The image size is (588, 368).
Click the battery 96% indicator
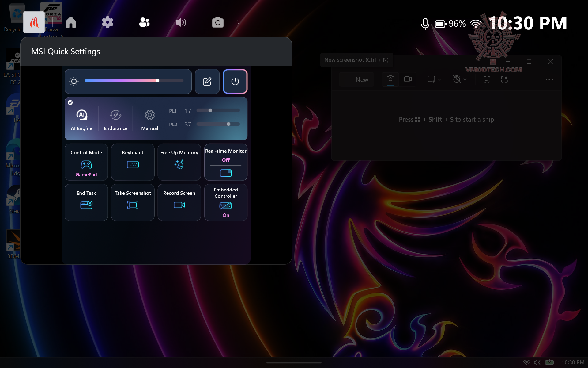tap(450, 24)
